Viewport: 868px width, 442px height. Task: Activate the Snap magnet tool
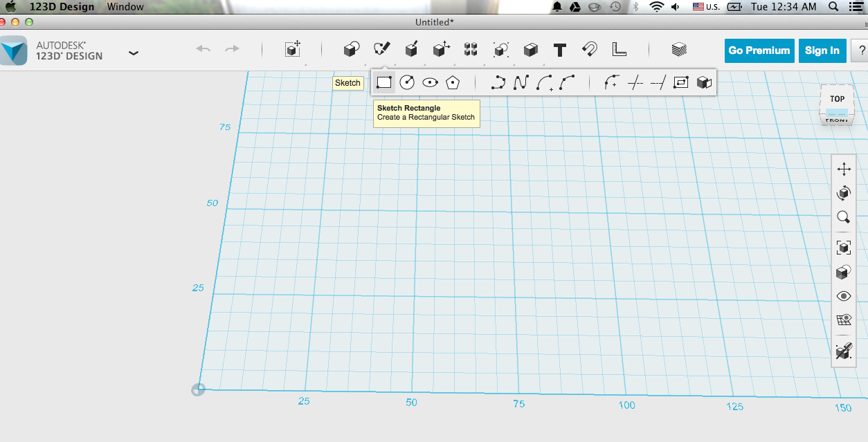[x=589, y=50]
